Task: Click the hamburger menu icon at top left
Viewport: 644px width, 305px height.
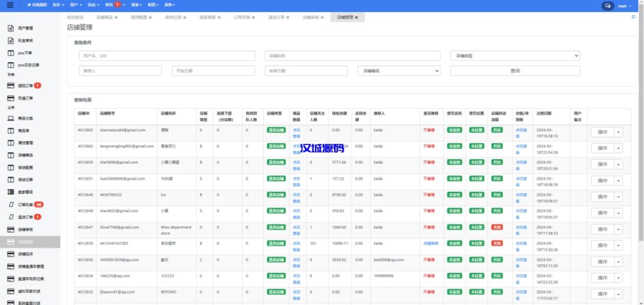Action: [x=9, y=5]
